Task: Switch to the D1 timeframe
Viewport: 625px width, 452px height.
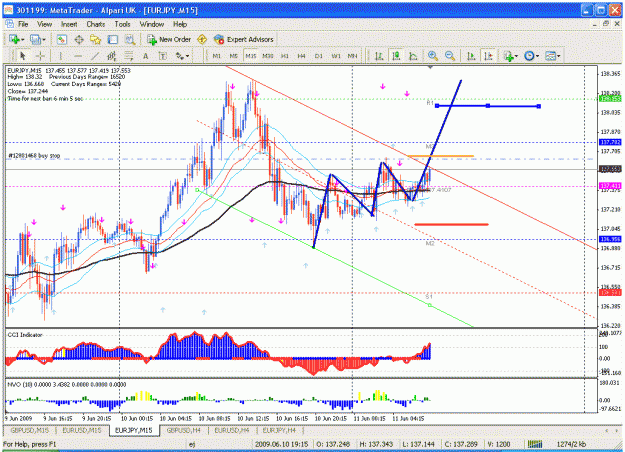Action: [318, 56]
